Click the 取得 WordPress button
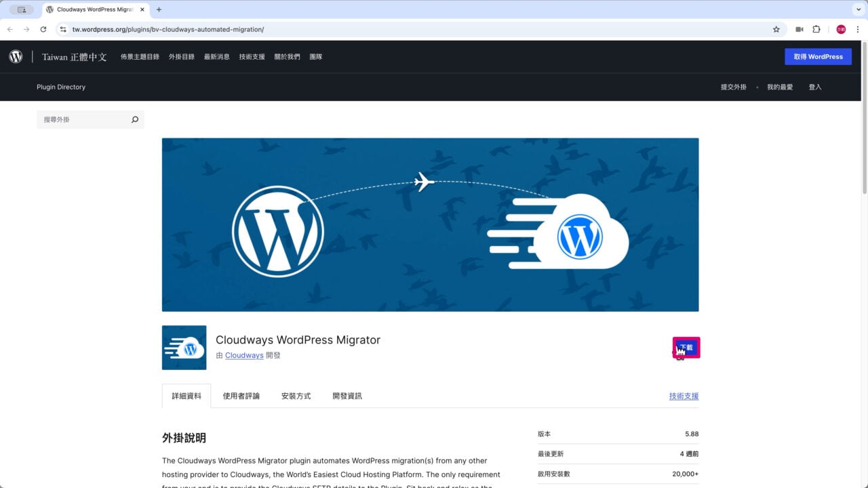868x488 pixels. (x=818, y=56)
